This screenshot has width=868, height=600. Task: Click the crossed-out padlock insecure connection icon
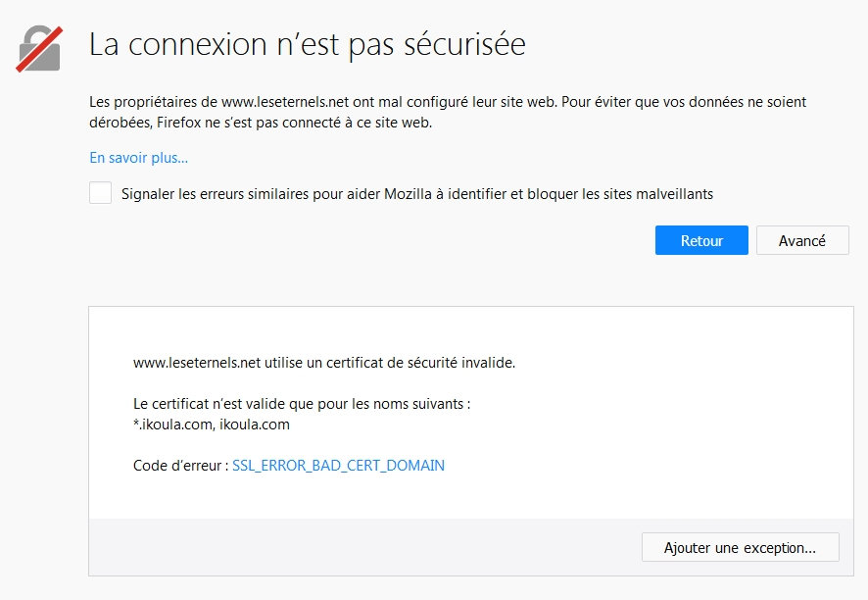[x=41, y=48]
